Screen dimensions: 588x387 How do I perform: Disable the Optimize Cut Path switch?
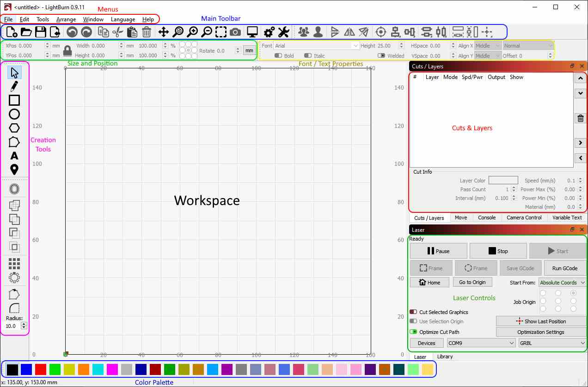(413, 332)
